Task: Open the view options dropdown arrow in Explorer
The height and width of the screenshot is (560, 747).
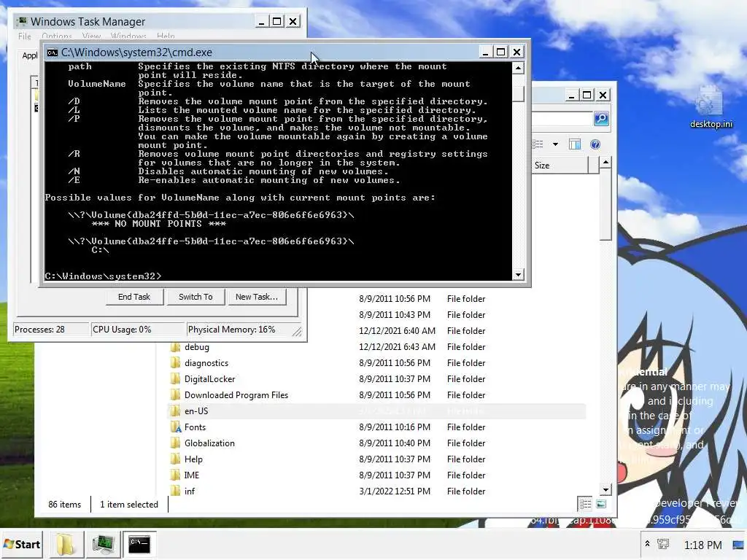Action: coord(555,144)
